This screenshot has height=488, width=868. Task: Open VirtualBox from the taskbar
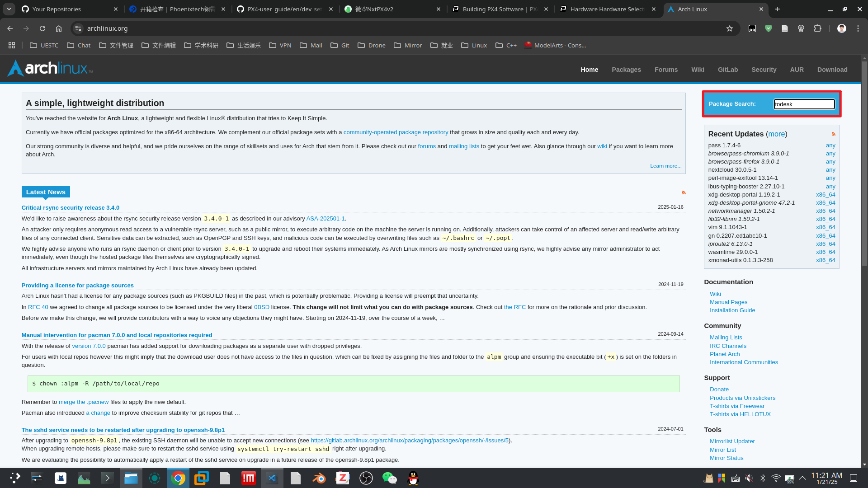point(202,478)
